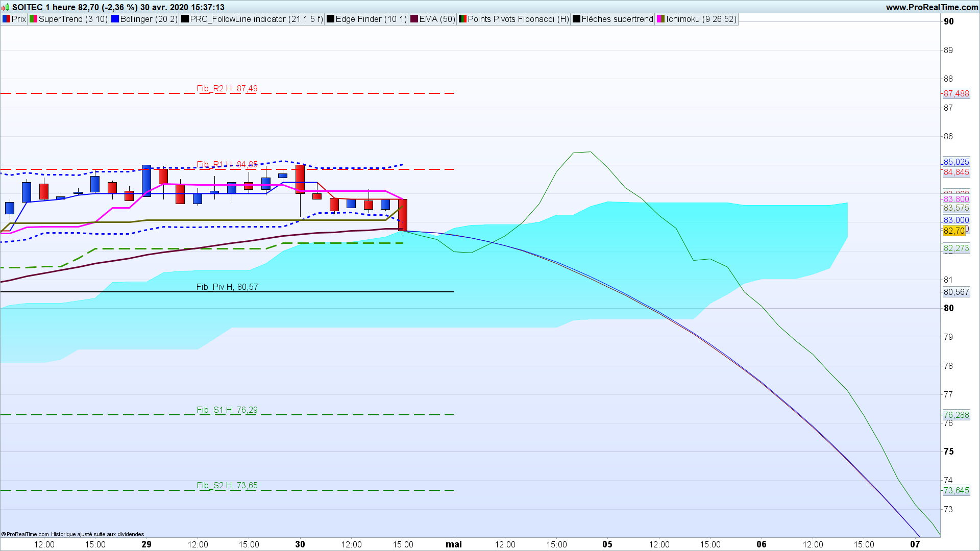Click the 87,488 price axis label
Image resolution: width=980 pixels, height=551 pixels.
[x=956, y=93]
